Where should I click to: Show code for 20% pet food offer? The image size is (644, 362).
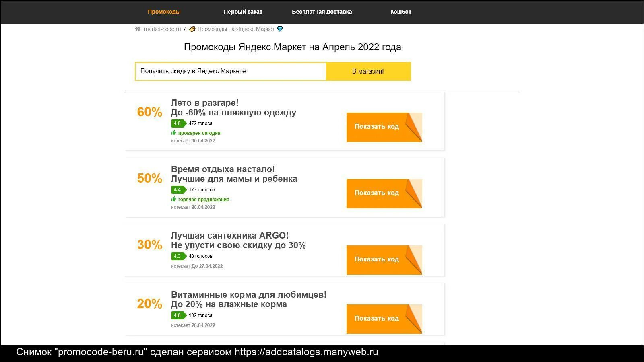(384, 319)
